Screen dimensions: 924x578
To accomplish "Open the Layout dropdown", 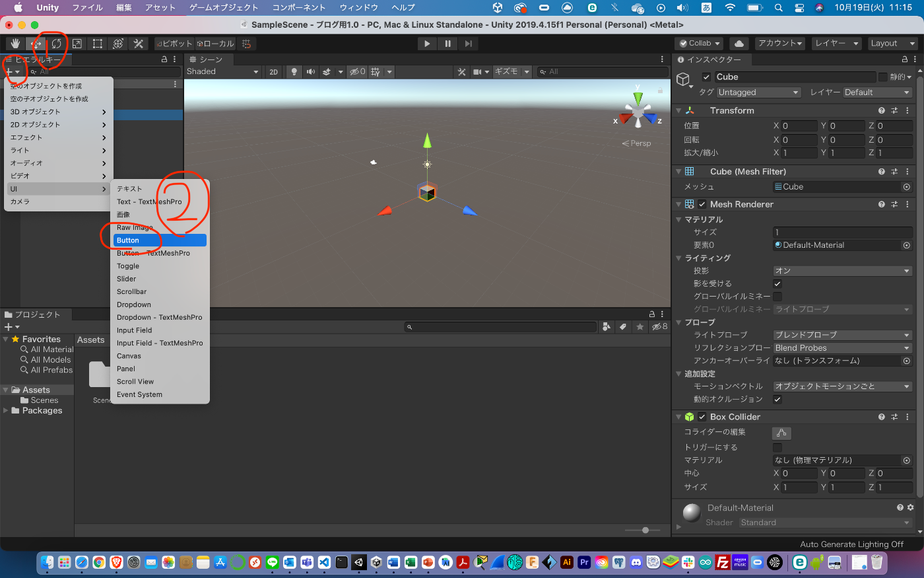I will click(x=892, y=44).
